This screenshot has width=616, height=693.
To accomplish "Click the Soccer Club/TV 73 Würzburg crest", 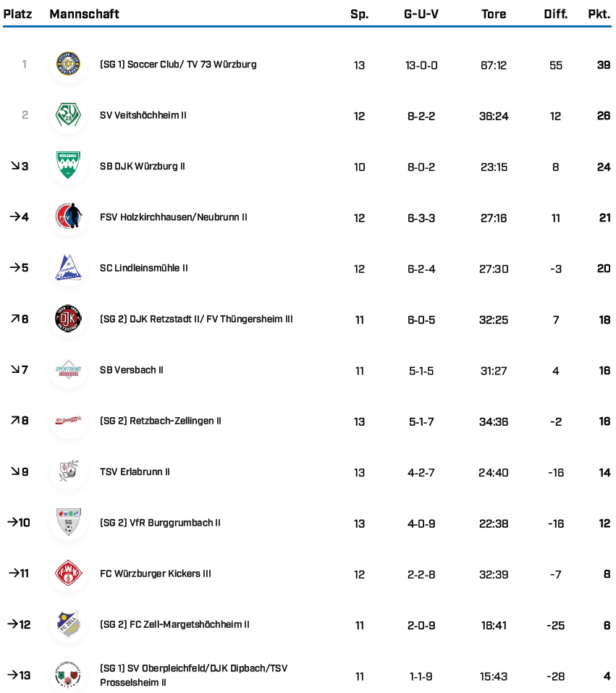I will point(69,64).
